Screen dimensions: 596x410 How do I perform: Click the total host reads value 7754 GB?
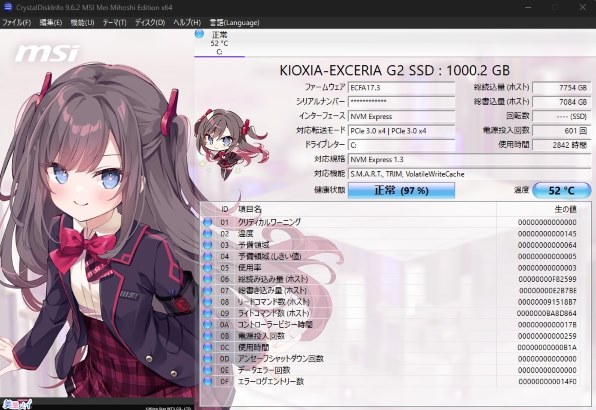click(561, 87)
